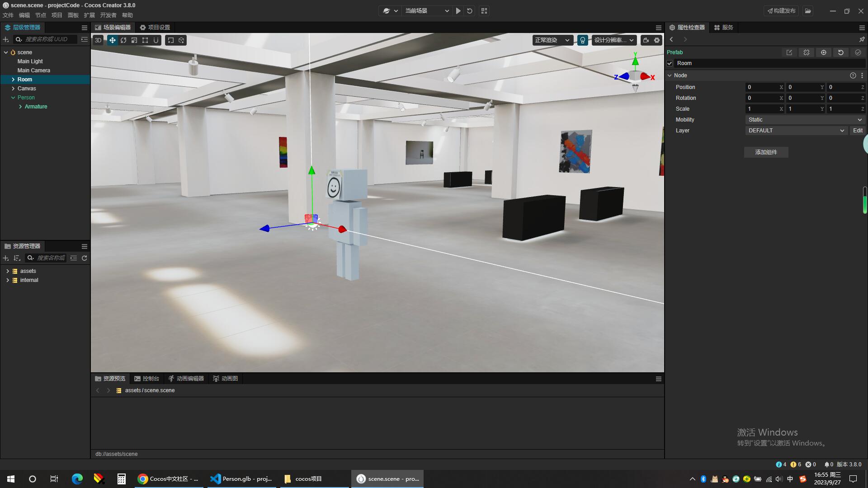Open the Mobility Static dropdown

pyautogui.click(x=805, y=120)
